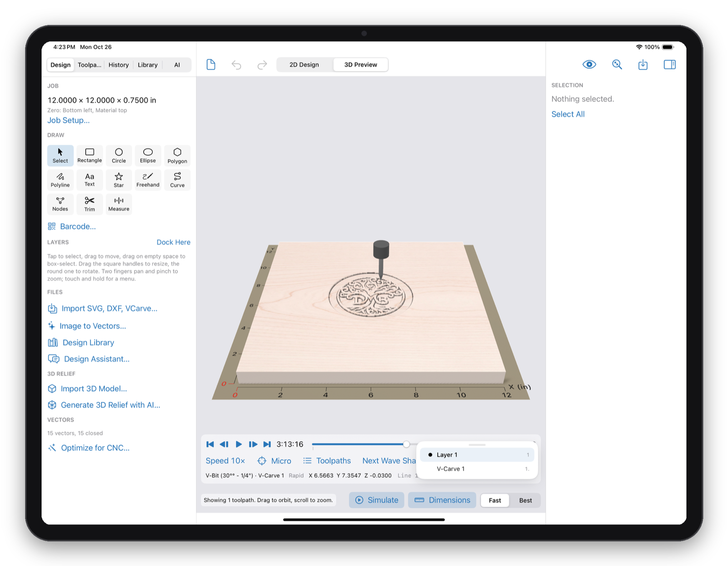Image resolution: width=728 pixels, height=566 pixels.
Task: Toggle the Dimensions button
Action: tap(442, 500)
